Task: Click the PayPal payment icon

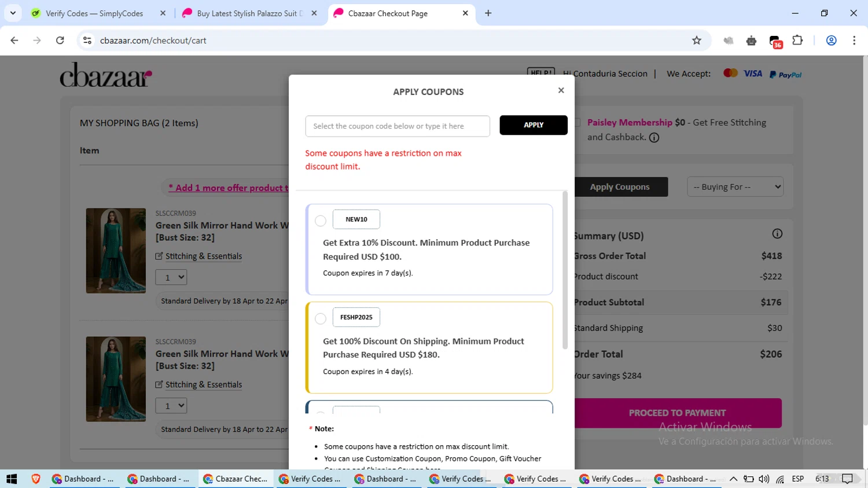Action: point(785,75)
